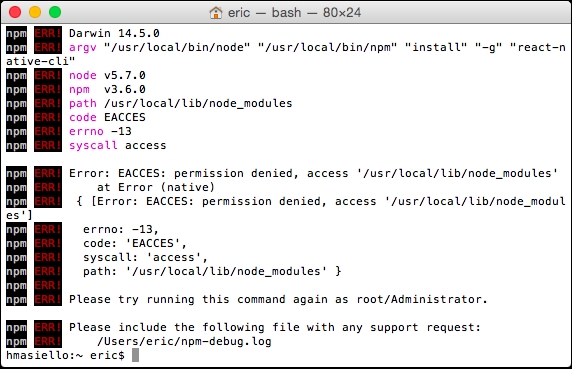572x369 pixels.
Task: Click the magenta "syscall" label
Action: point(93,145)
